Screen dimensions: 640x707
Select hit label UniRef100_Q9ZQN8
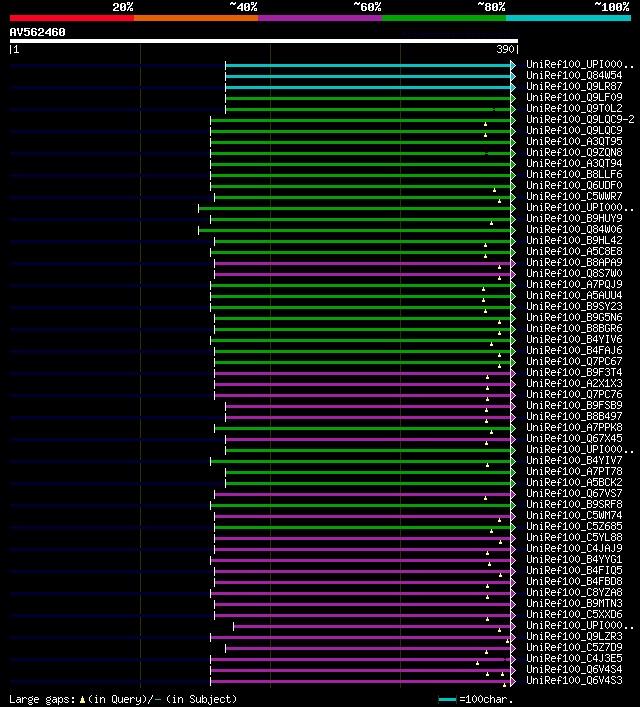pos(574,152)
